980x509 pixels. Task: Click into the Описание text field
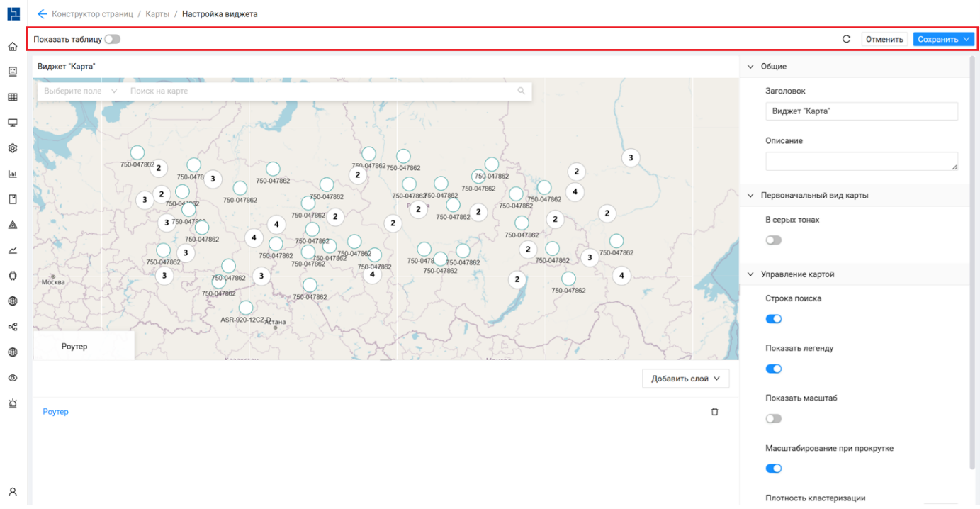click(861, 162)
